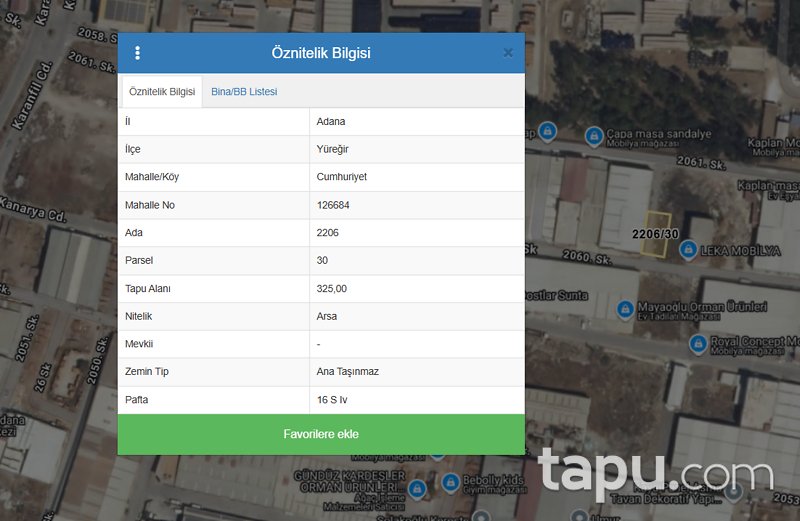This screenshot has width=800, height=521.
Task: Click the Mahalle/Köy row label
Action: point(152,177)
